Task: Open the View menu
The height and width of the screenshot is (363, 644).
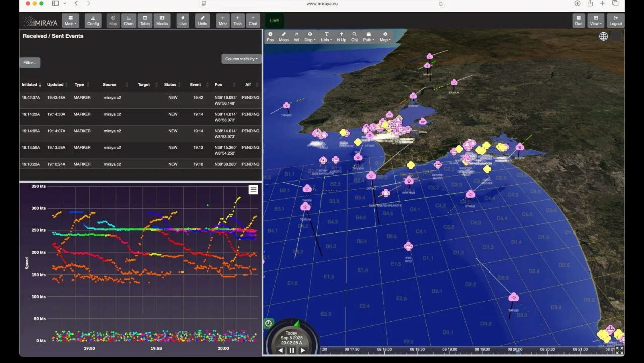Action: click(596, 21)
